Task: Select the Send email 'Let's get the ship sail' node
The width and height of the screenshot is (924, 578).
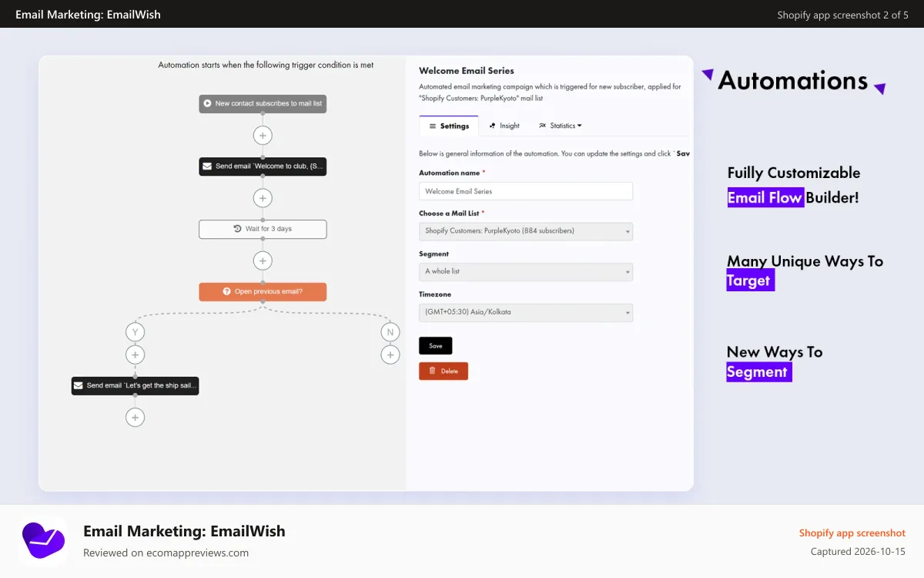Action: coord(136,385)
